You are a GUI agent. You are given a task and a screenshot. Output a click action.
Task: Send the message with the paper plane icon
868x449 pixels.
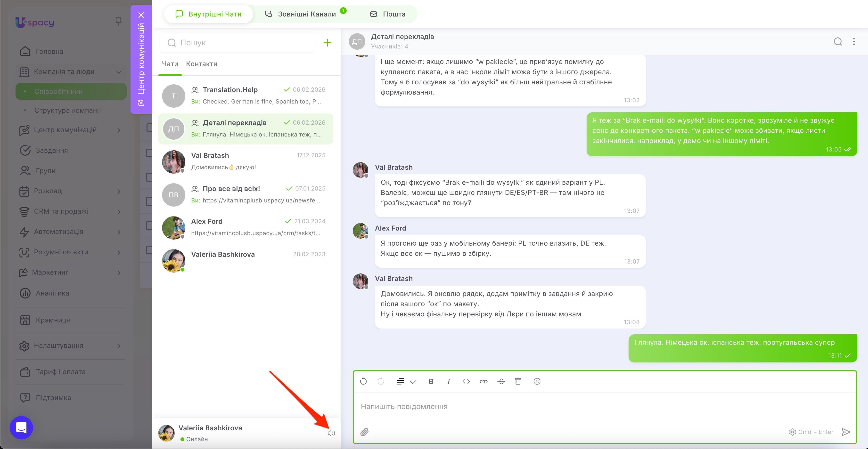click(846, 432)
